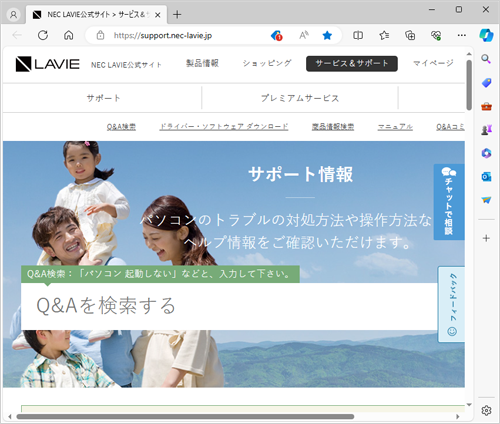Follow the マニュアル link

point(395,127)
